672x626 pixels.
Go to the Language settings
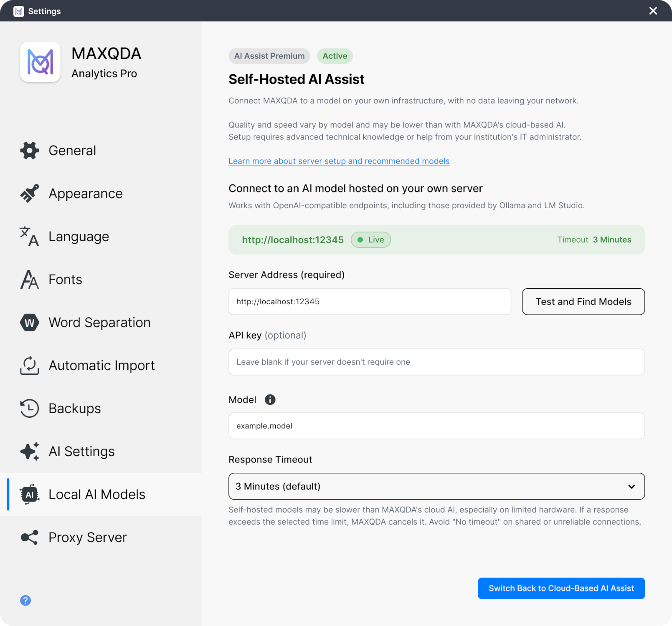click(101, 237)
